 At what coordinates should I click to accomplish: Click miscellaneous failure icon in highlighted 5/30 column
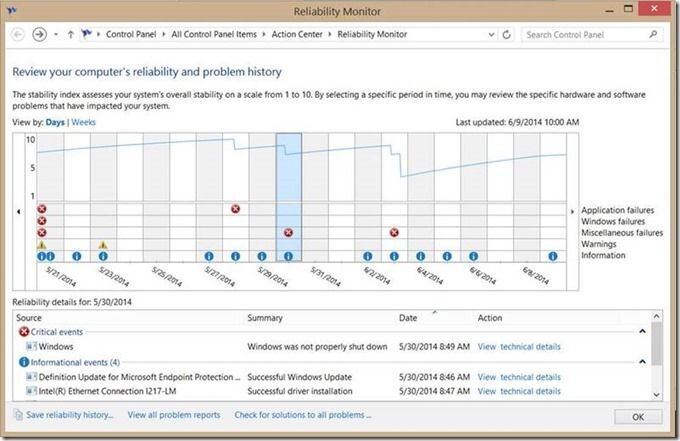coord(288,233)
